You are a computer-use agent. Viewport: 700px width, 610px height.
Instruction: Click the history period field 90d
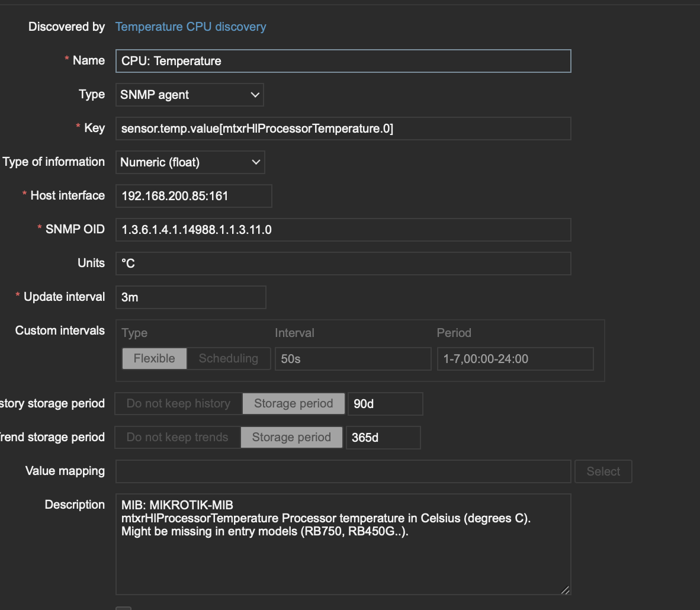pyautogui.click(x=386, y=404)
